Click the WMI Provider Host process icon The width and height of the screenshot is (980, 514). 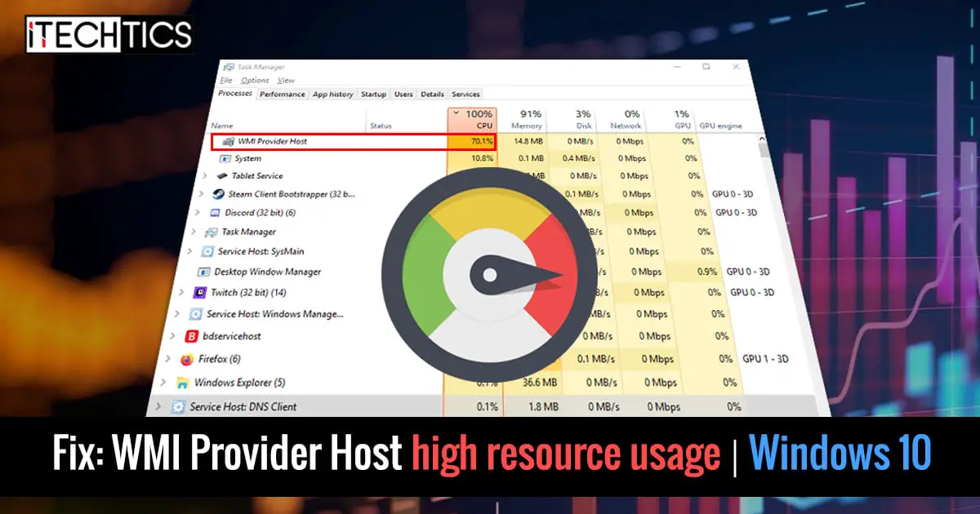pyautogui.click(x=228, y=142)
